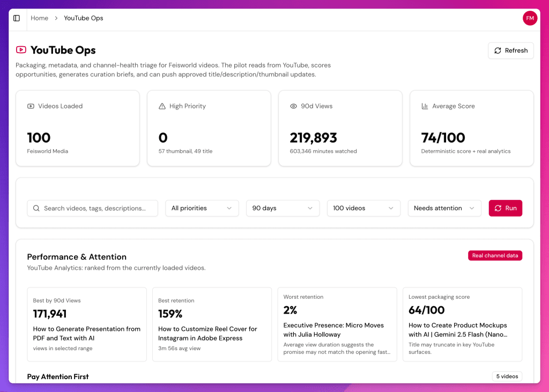This screenshot has width=549, height=392.
Task: Click the 159% retention value
Action: click(x=170, y=314)
